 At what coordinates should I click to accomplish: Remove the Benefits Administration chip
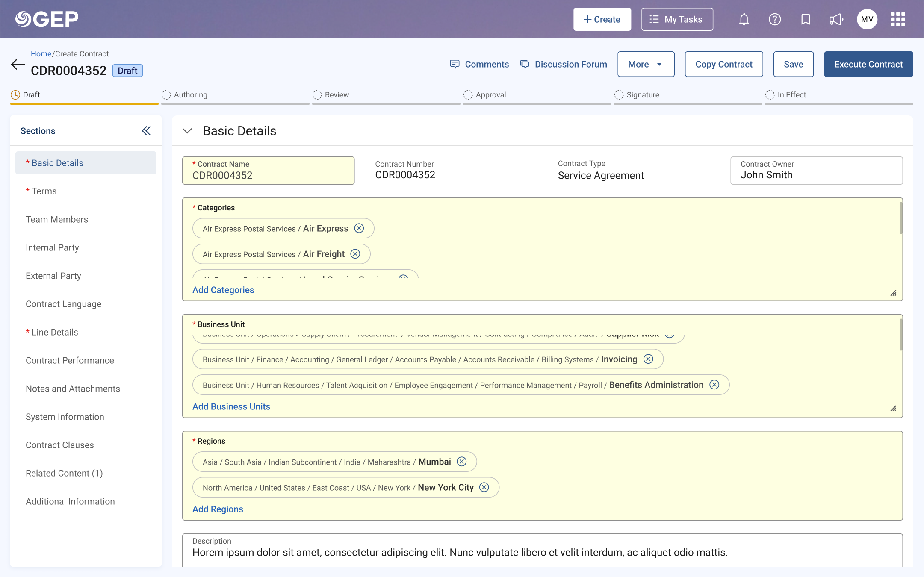(714, 385)
